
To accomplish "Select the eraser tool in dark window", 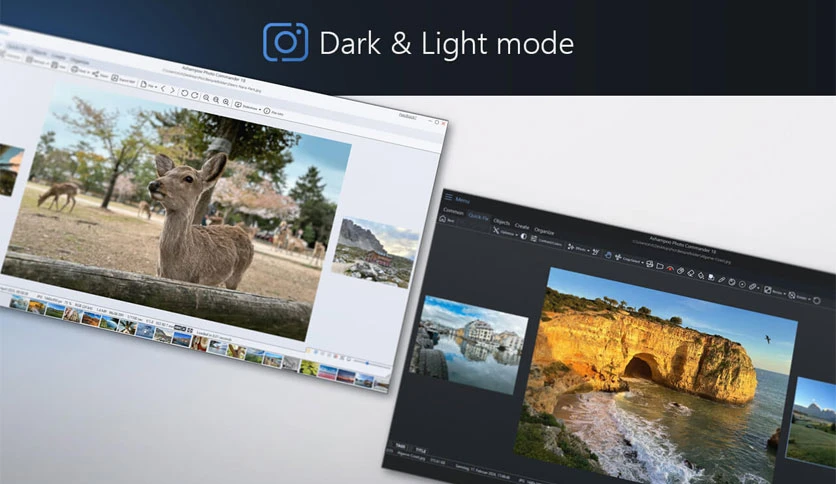I will [690, 273].
